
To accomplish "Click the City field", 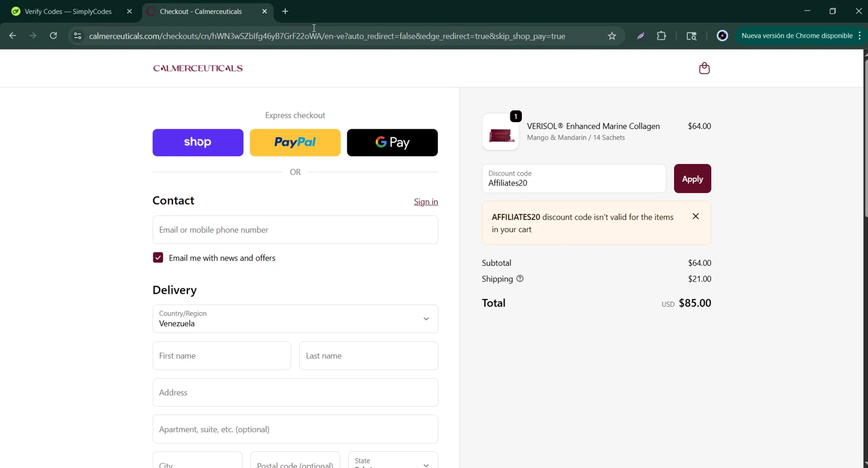I will pyautogui.click(x=197, y=462).
